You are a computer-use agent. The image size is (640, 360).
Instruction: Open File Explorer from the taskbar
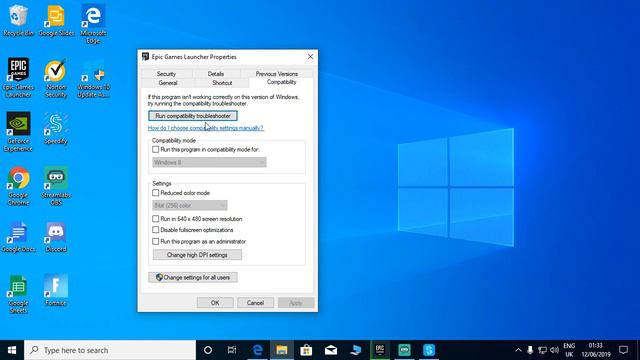tap(282, 350)
